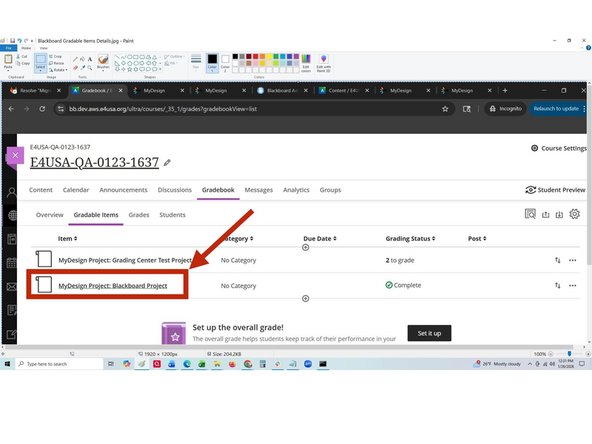
Task: Select the Text tool in Paint
Action: (x=90, y=59)
